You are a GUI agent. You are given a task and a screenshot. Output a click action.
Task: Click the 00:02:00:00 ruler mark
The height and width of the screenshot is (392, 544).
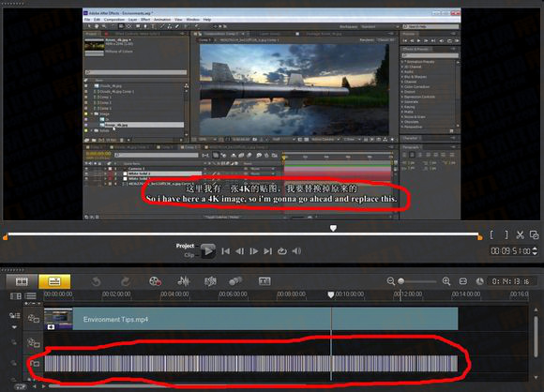[116, 294]
